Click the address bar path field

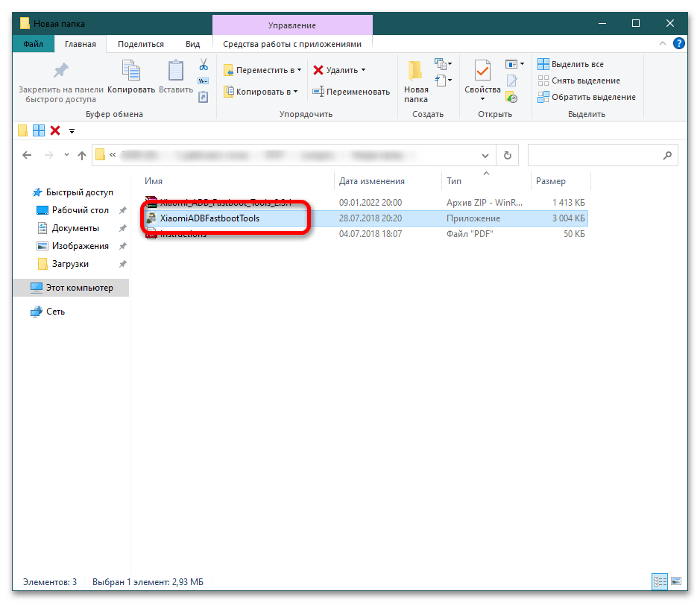coord(286,155)
